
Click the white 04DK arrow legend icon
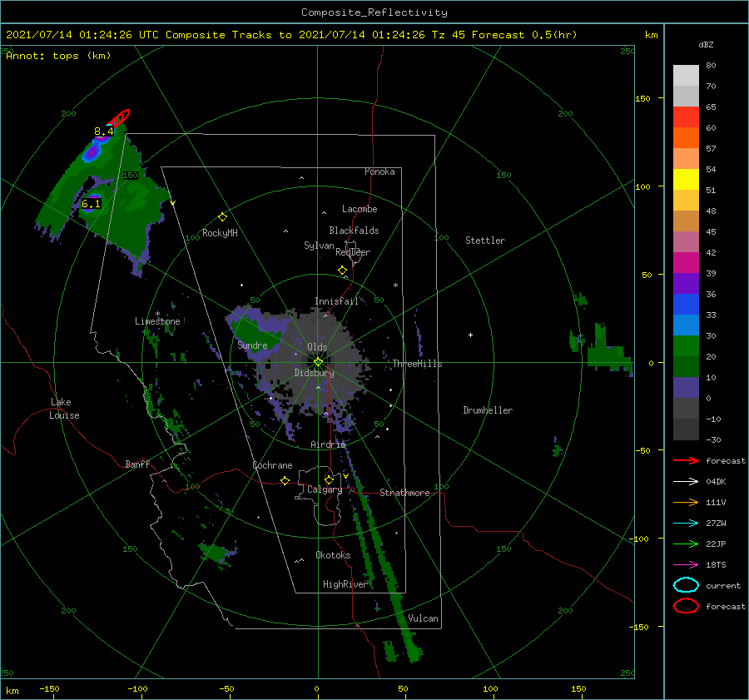point(686,482)
